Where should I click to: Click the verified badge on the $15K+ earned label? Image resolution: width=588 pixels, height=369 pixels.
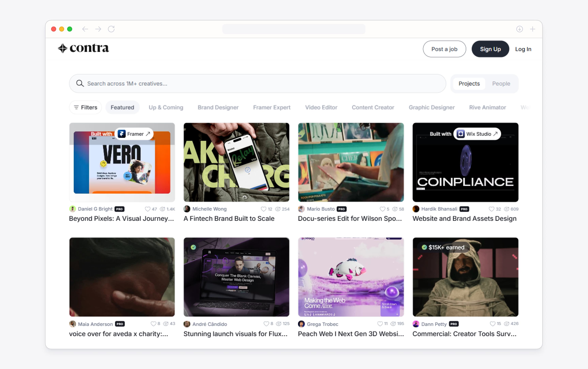pos(424,247)
